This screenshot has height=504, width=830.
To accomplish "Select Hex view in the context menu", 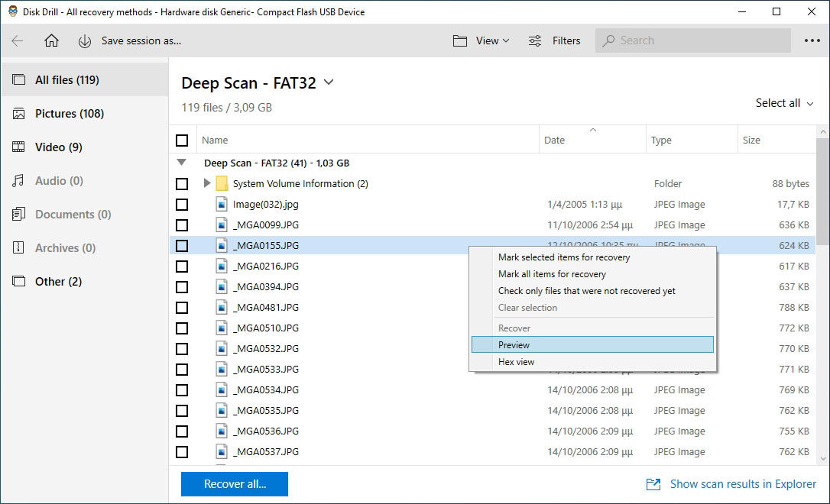I will coord(592,362).
